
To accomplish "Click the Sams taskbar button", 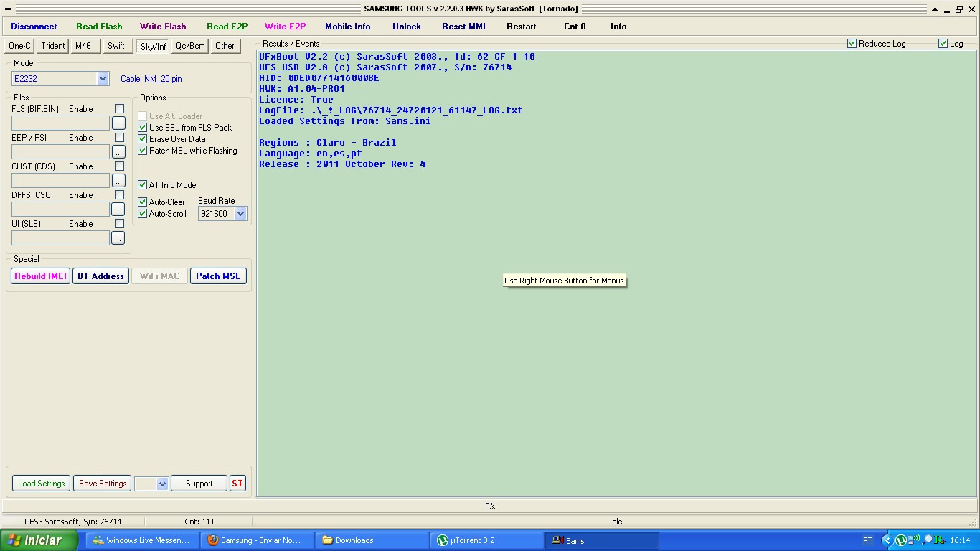I will (x=601, y=541).
